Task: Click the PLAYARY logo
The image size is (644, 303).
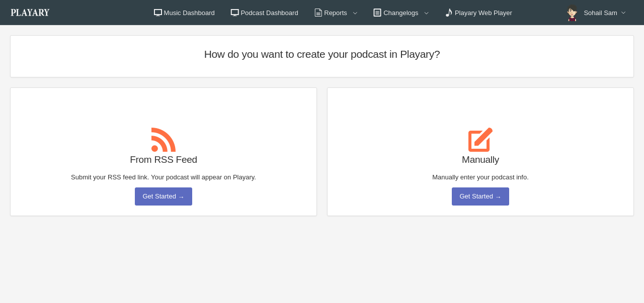Action: [x=30, y=12]
